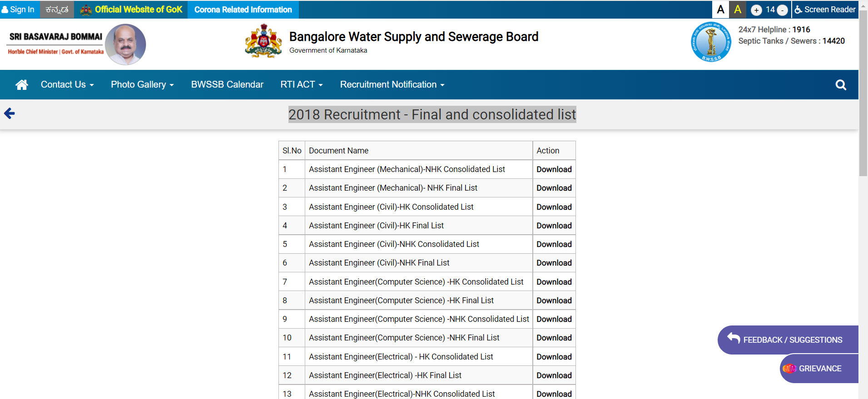Download Assistant Engineer (Civil)-NHK Consolidated List
868x399 pixels.
point(554,244)
